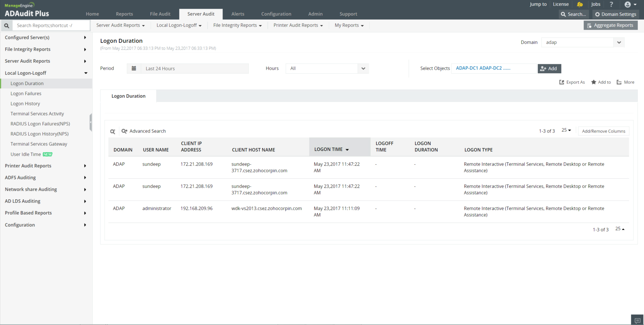Click the table quick search icon
This screenshot has height=325, width=644.
coord(113,131)
